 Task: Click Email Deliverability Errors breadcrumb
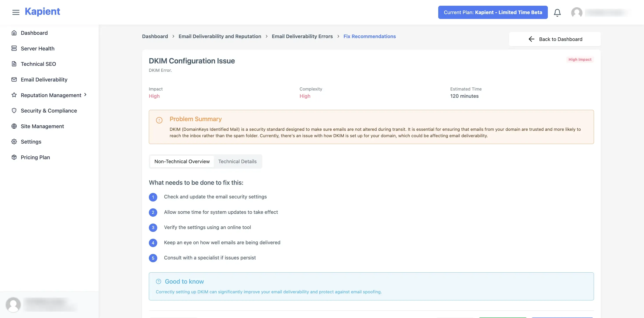(302, 36)
